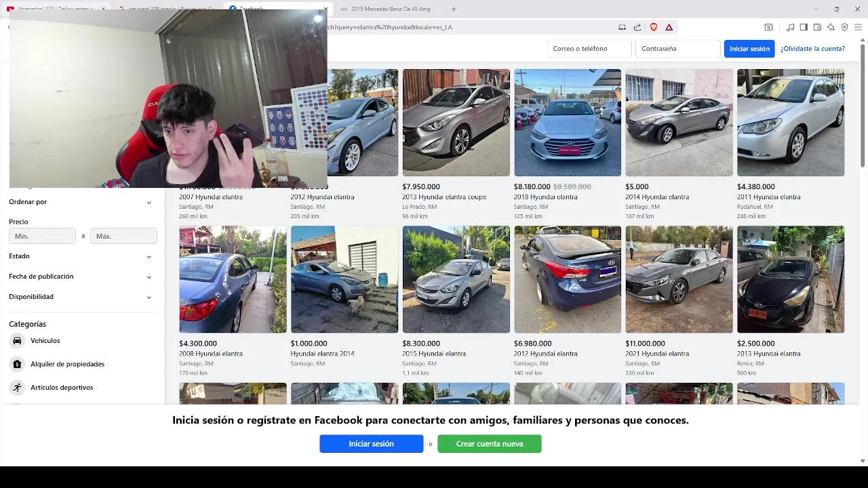Viewport: 868px width, 488px height.
Task: Click the 'Lo Prado, RM' location text
Action: click(x=419, y=207)
